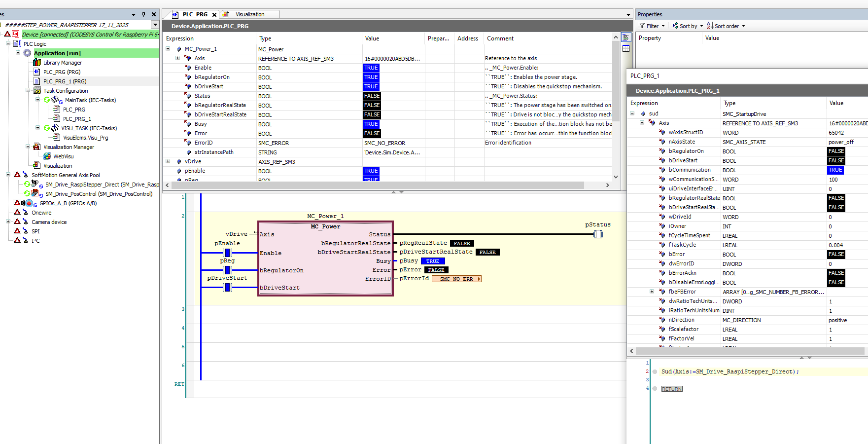Viewport: 868px width, 444px height.
Task: Collapse the MC_Power_1 expression row
Action: [168, 49]
